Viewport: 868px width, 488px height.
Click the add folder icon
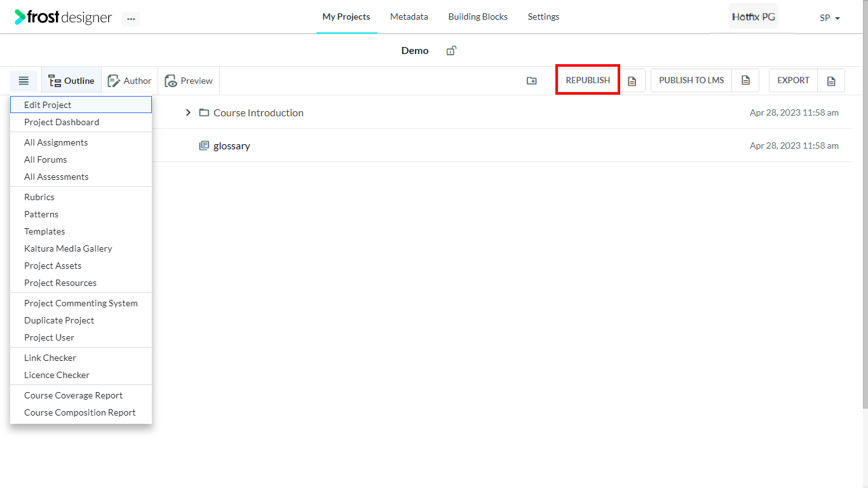coord(532,81)
